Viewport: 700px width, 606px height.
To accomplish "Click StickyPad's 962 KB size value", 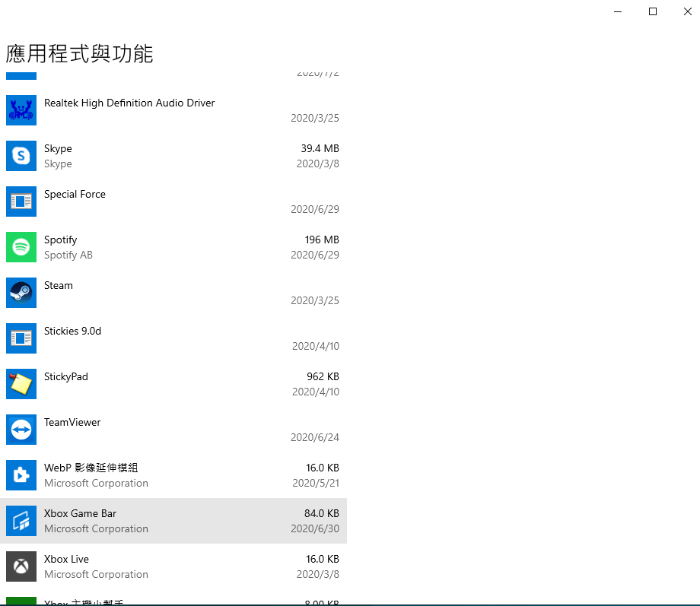I will [323, 376].
